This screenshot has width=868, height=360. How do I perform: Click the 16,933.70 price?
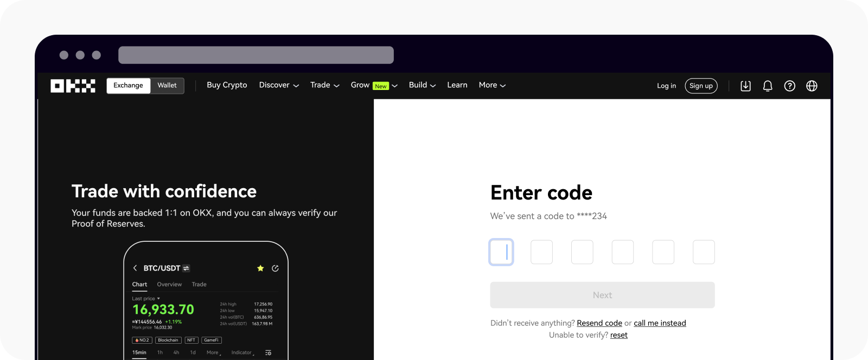[x=163, y=310]
